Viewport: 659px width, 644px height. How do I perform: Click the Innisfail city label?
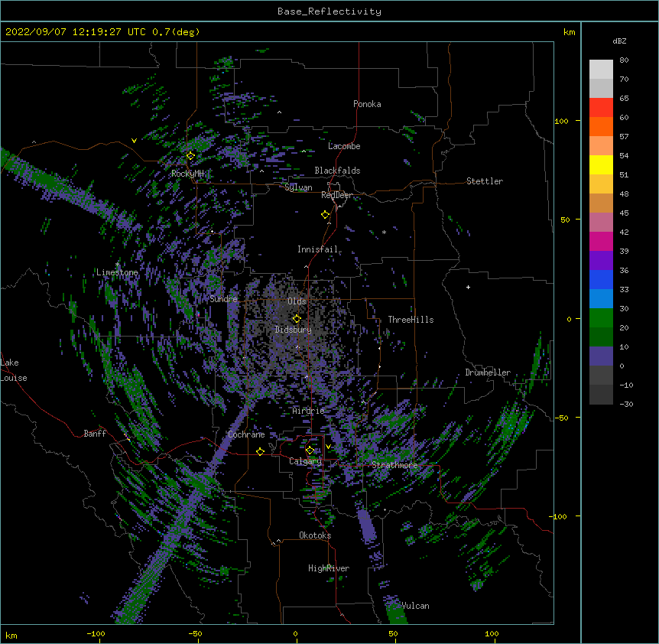318,249
